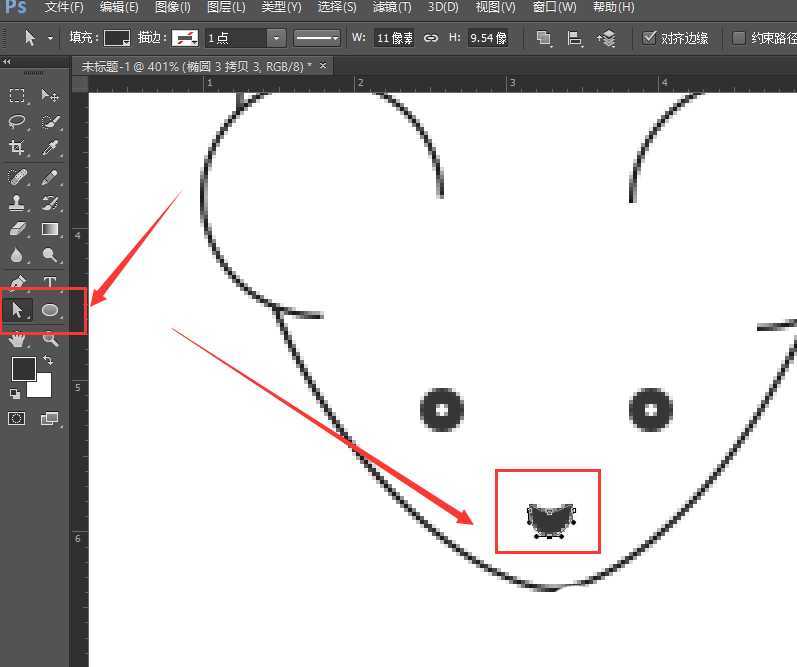Screen dimensions: 797x667
Task: Open the 滤镜(T) menu
Action: pos(391,7)
